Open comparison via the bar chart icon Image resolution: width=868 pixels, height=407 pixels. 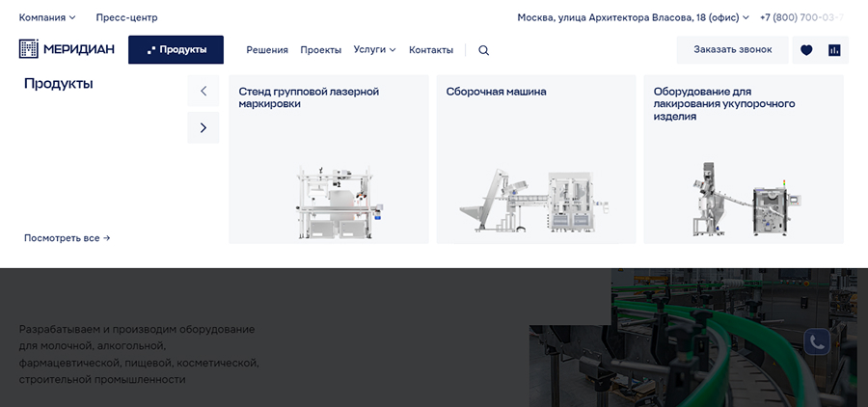(834, 50)
